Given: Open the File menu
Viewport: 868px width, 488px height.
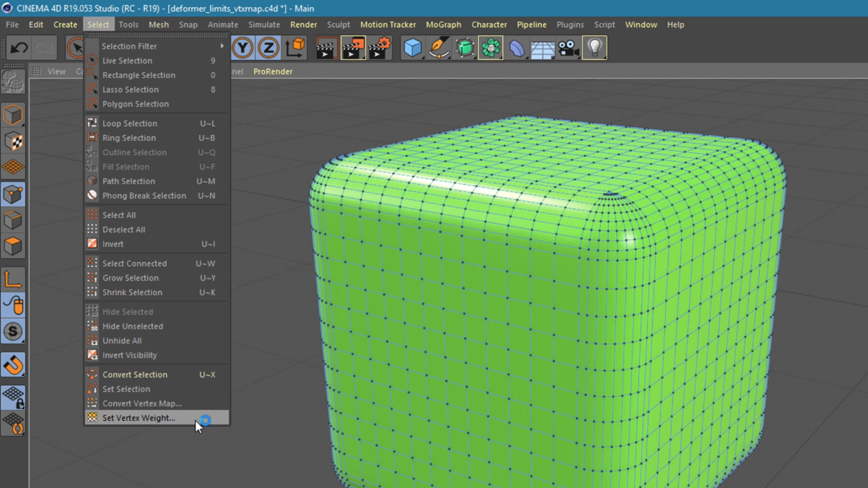Looking at the screenshot, I should [12, 25].
